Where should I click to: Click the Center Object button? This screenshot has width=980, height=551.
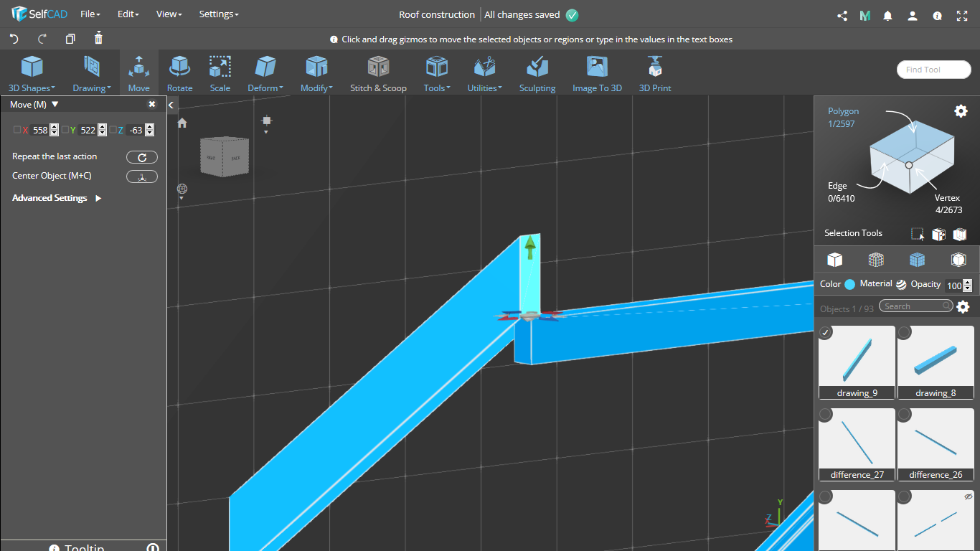(142, 176)
